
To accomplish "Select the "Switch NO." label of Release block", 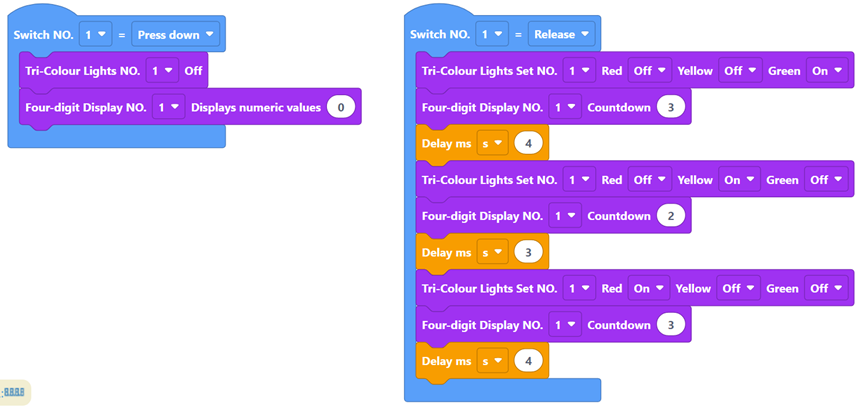I will point(441,35).
